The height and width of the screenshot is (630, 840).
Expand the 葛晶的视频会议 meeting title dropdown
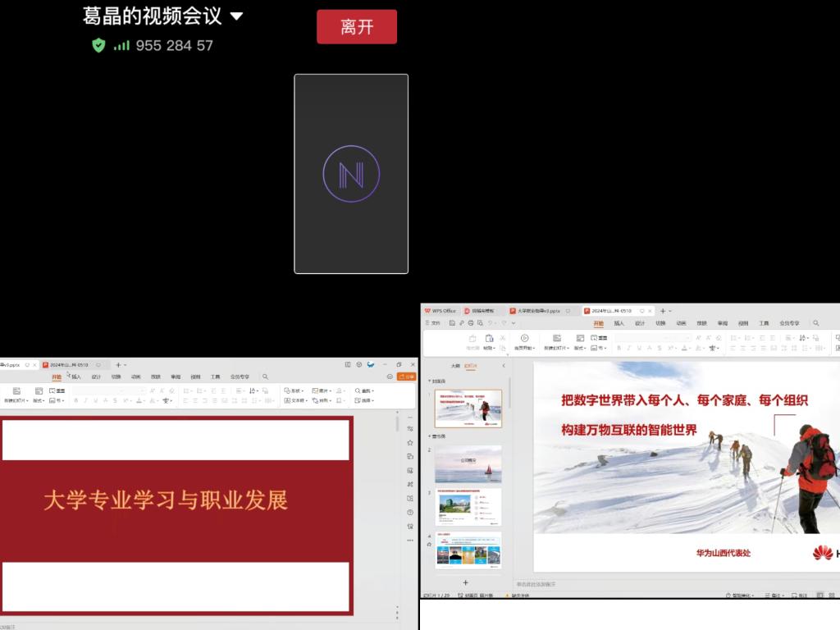point(237,16)
